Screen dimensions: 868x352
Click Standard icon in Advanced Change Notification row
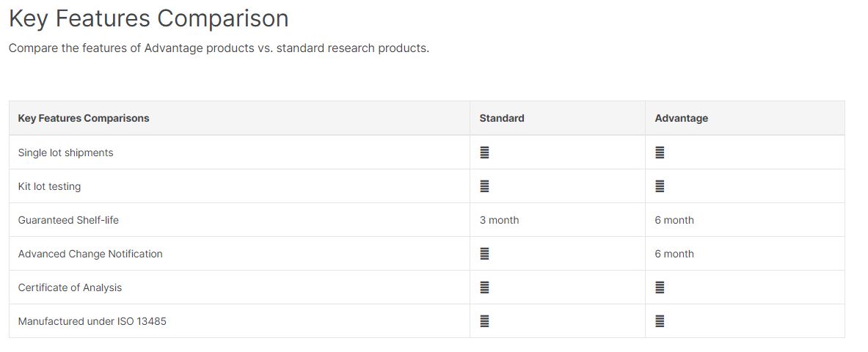pos(484,254)
